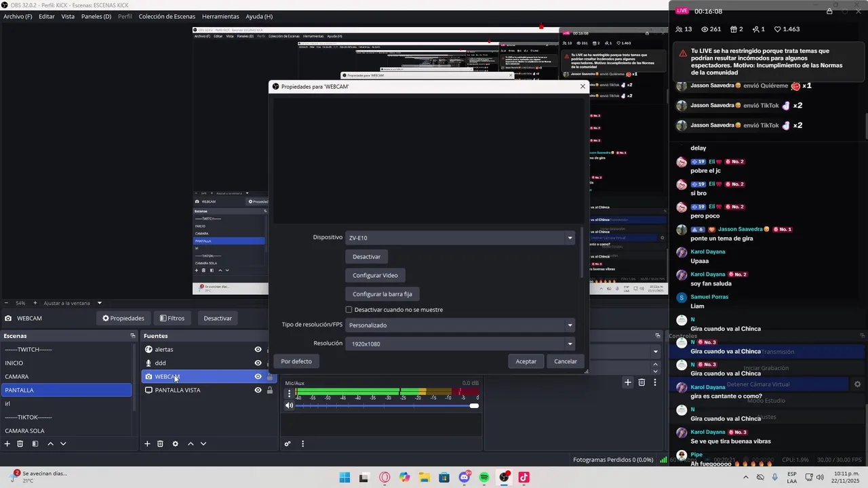Mute the Mic/Aux speaker icon
Image resolution: width=868 pixels, height=488 pixels.
click(x=290, y=405)
